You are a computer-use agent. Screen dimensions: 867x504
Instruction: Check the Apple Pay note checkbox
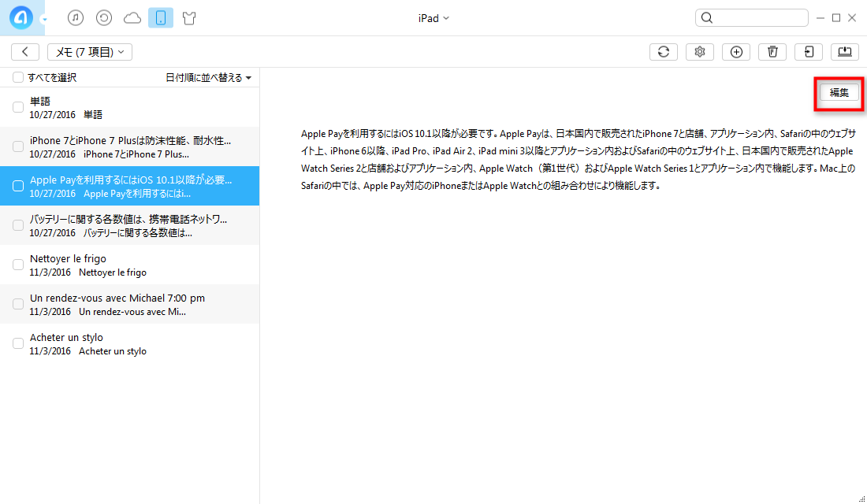point(17,186)
